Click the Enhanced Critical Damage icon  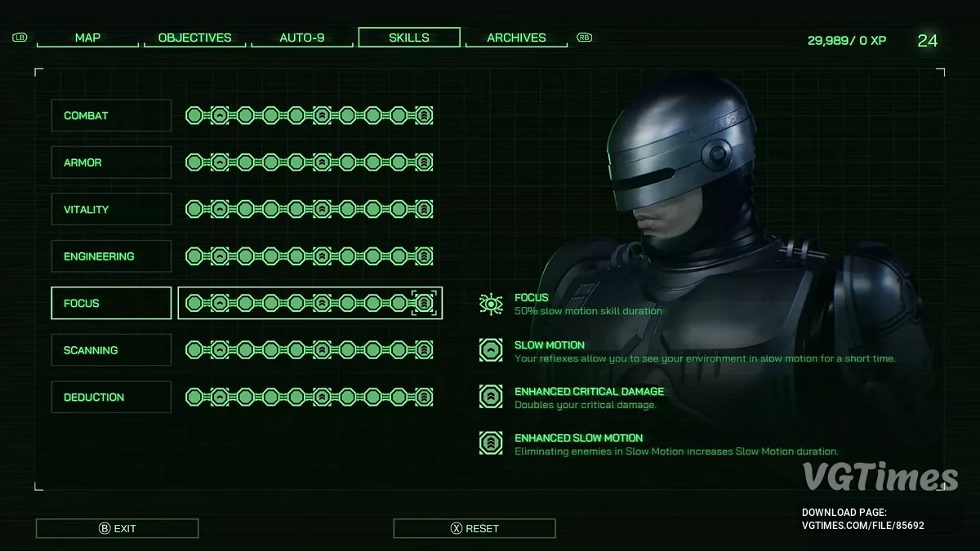(491, 396)
